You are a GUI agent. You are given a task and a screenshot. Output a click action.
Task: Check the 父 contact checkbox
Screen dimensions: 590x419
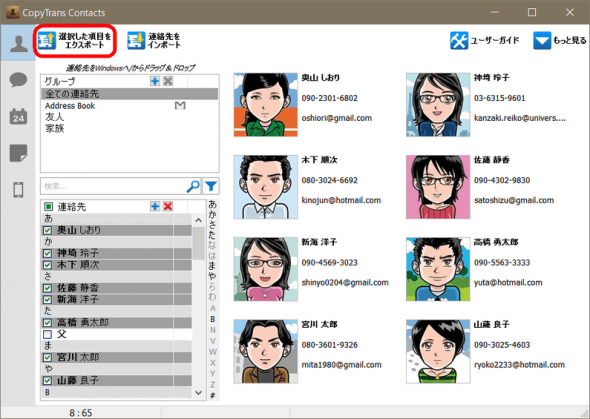pos(47,334)
